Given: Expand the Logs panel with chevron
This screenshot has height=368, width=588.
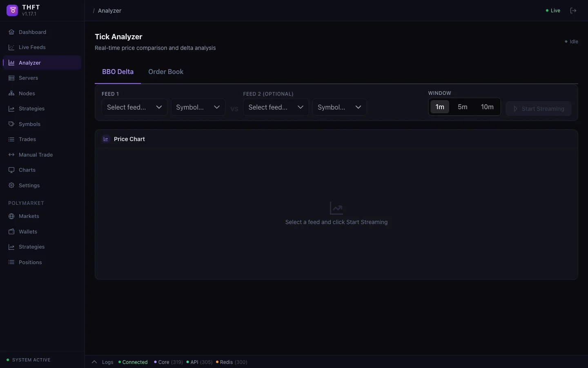Looking at the screenshot, I should click(x=94, y=362).
